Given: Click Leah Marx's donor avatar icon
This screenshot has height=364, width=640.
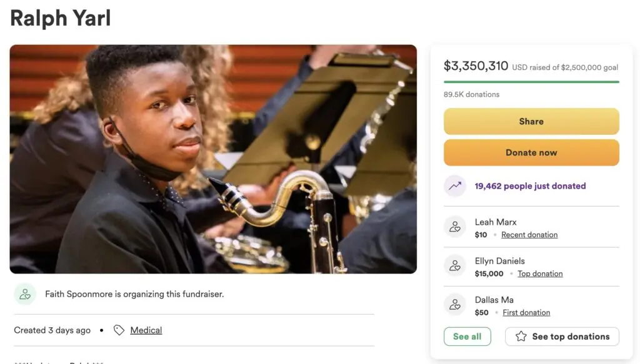Looking at the screenshot, I should point(455,227).
